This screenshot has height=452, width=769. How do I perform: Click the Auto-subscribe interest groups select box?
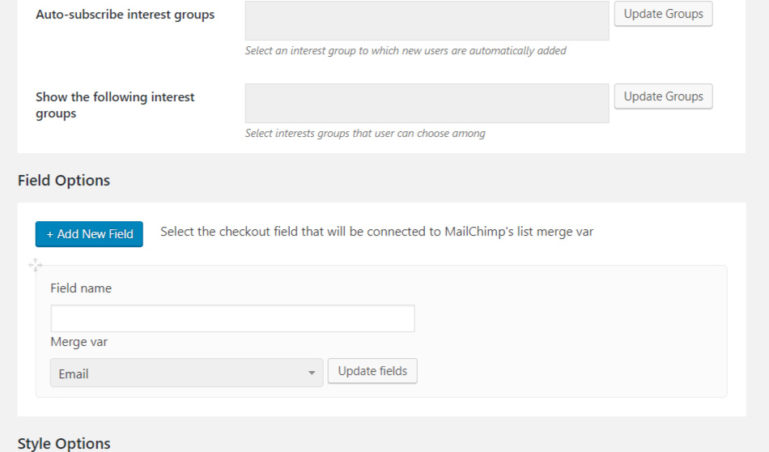426,20
